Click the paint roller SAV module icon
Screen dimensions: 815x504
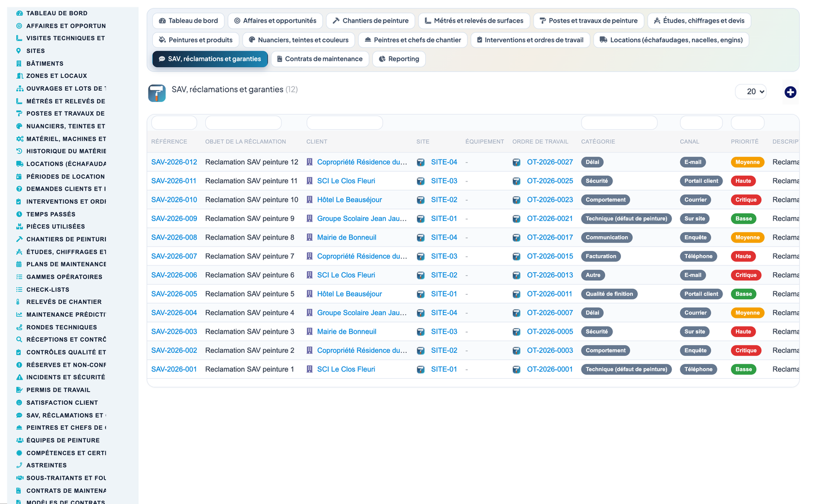click(x=157, y=93)
